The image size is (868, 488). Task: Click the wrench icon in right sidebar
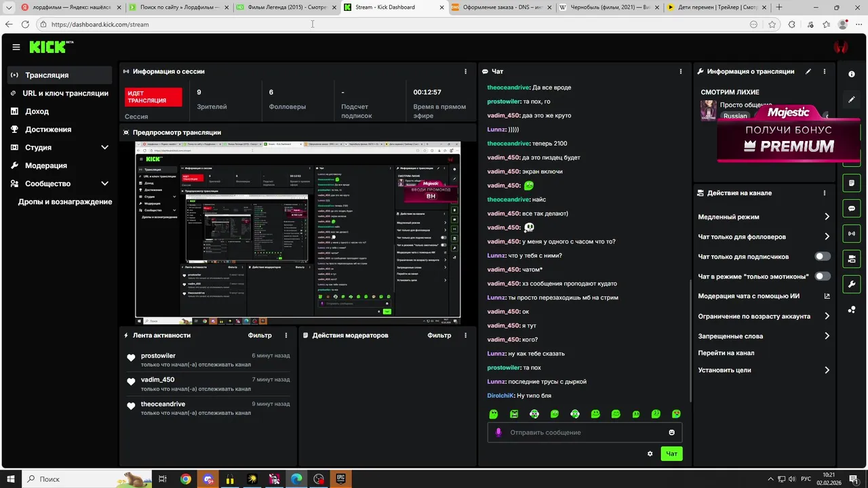[x=852, y=284]
